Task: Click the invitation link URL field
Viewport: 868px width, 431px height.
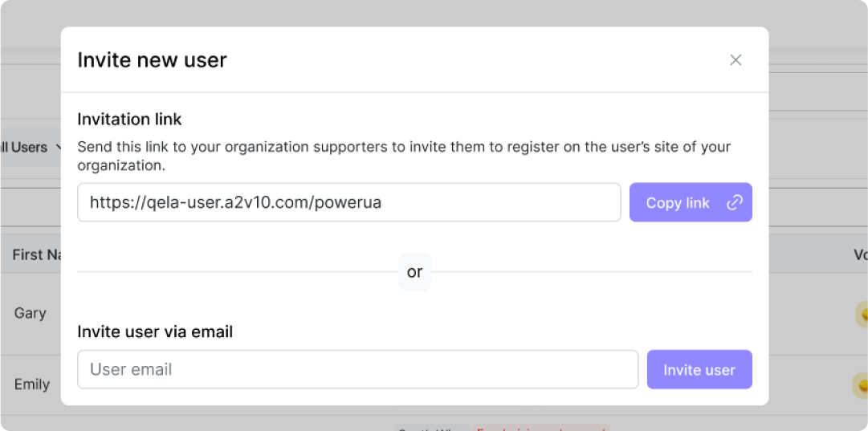Action: click(x=349, y=203)
